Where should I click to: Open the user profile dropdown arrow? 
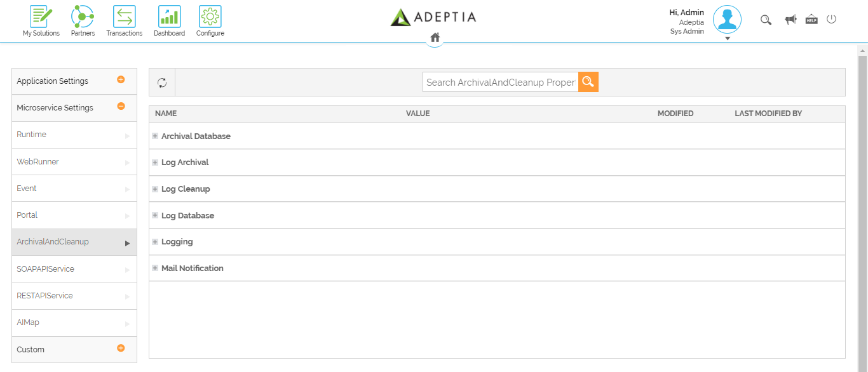pos(728,38)
